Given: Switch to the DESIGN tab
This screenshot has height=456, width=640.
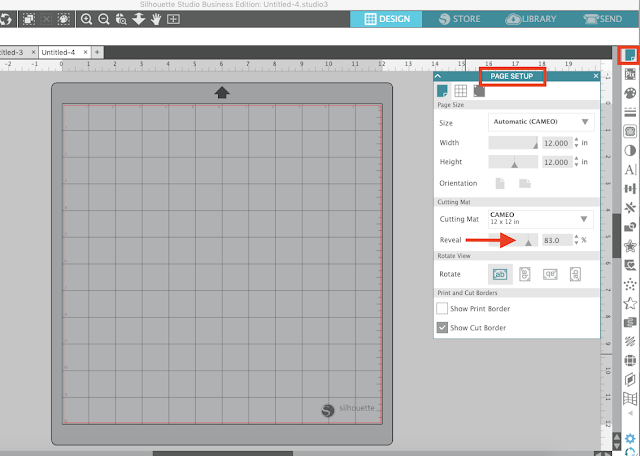Looking at the screenshot, I should 386,19.
